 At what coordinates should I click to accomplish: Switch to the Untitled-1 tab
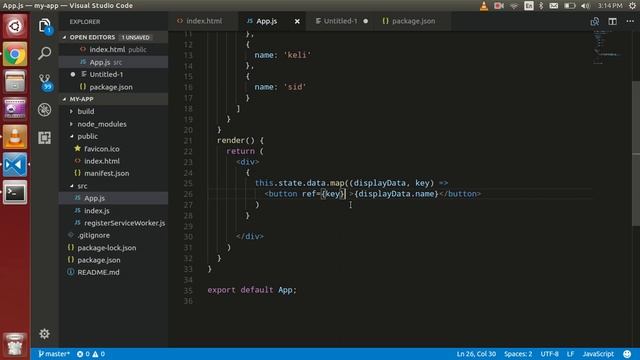point(340,21)
